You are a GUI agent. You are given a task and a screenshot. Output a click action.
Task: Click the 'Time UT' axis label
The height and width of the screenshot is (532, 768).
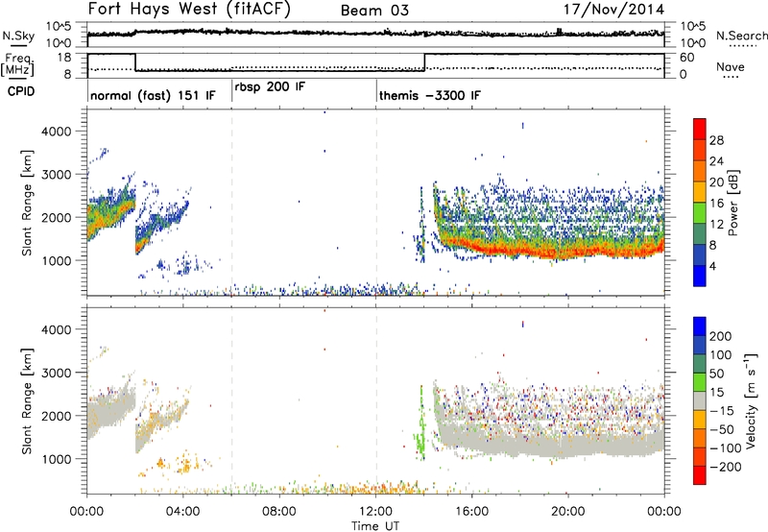[x=375, y=526]
